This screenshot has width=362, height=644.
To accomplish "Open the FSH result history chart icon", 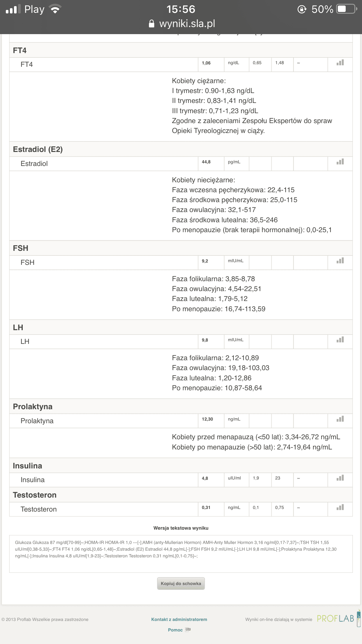I will coord(340,261).
